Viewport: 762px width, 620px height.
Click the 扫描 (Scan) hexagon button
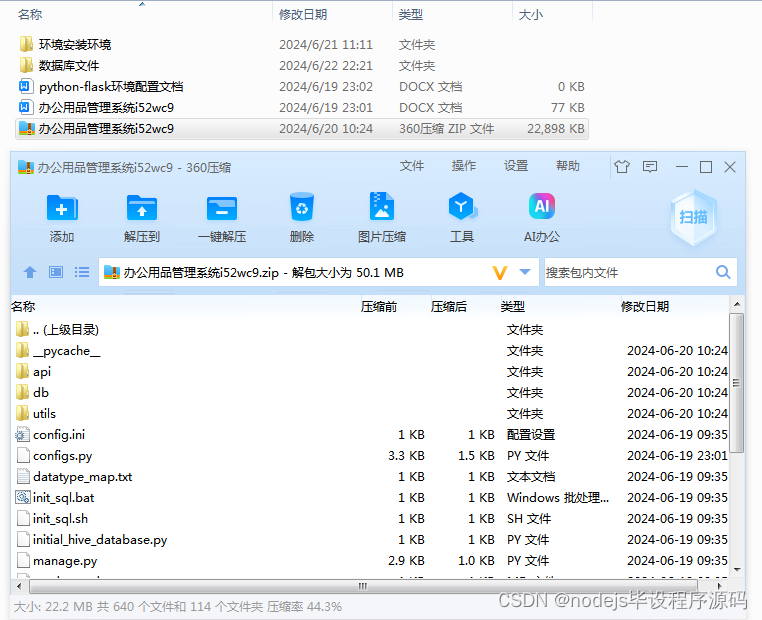pyautogui.click(x=693, y=217)
